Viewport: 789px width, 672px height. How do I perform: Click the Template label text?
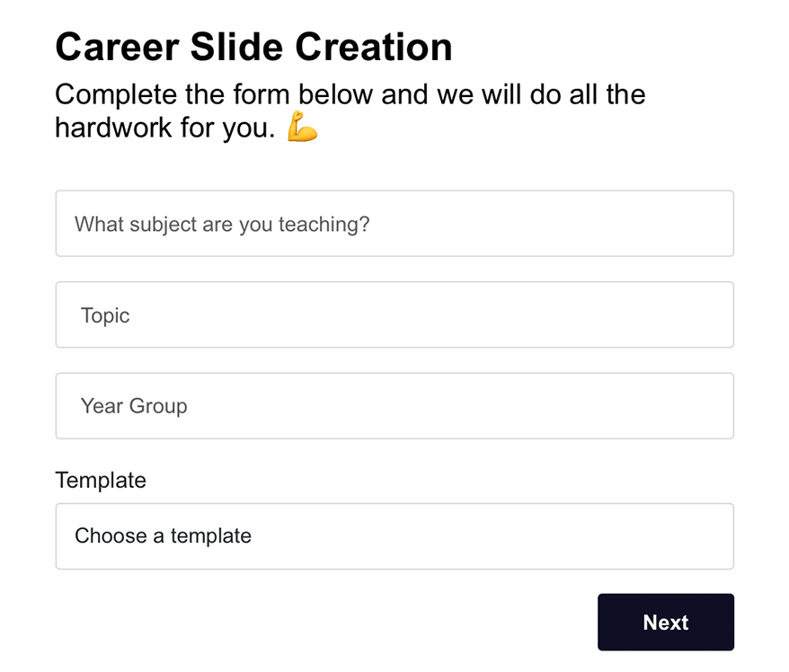point(100,481)
